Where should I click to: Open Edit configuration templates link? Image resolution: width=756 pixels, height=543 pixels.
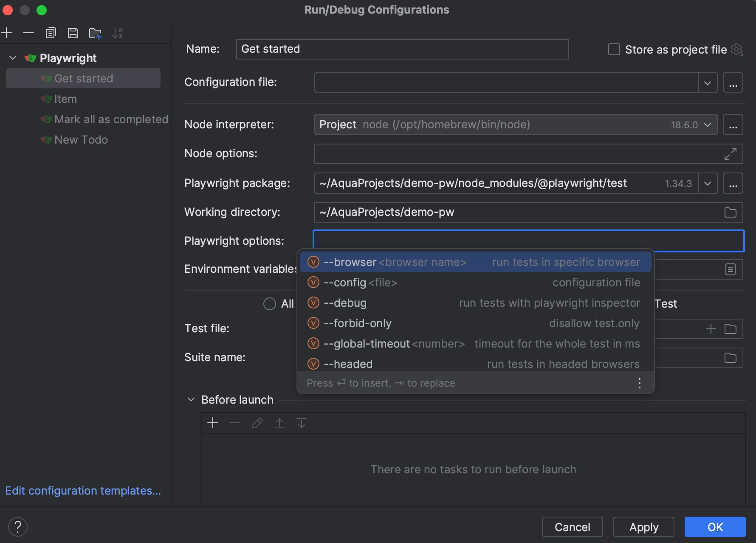tap(83, 490)
